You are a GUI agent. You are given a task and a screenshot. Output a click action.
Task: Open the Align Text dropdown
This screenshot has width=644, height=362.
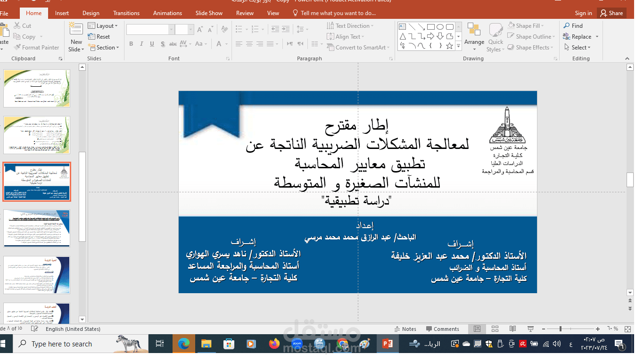click(346, 37)
